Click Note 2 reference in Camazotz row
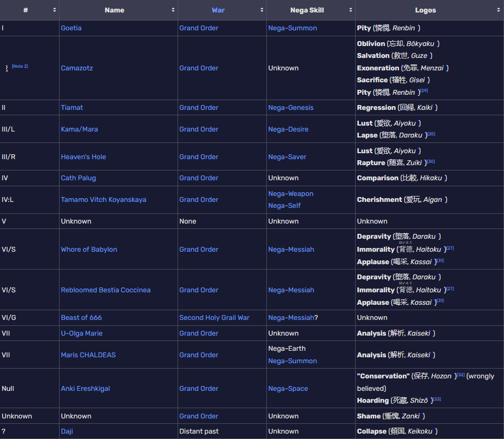Viewport: 504px width, 439px height. (20, 66)
